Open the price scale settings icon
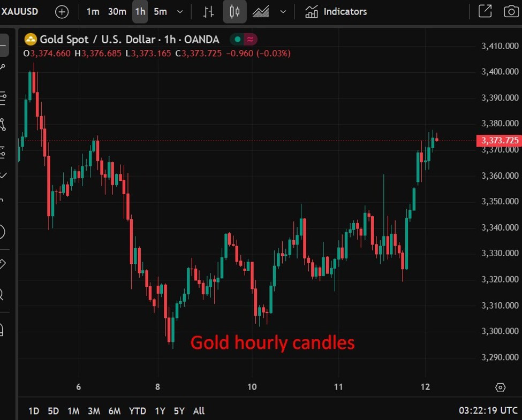The width and height of the screenshot is (522, 420). click(500, 387)
